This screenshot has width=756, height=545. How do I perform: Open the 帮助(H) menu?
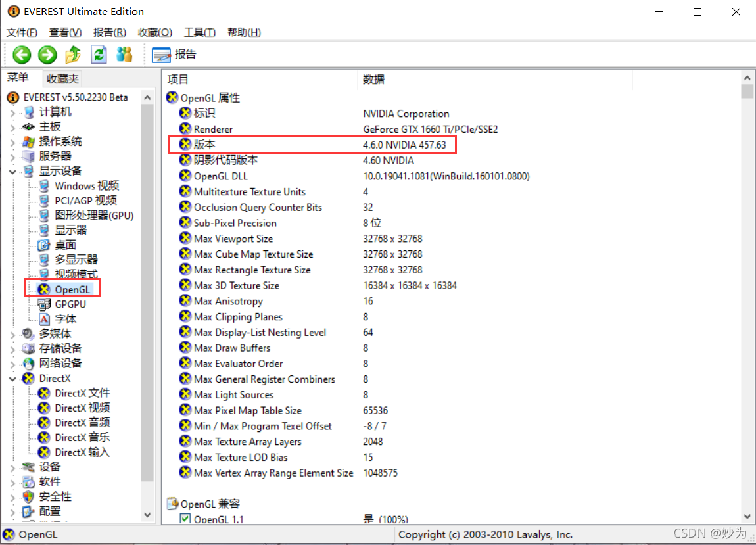pos(244,32)
